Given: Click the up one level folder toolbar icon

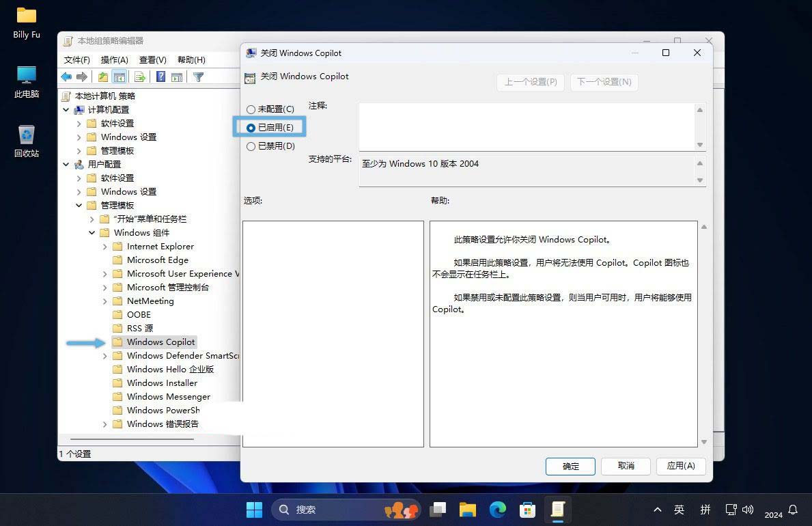Looking at the screenshot, I should (x=102, y=77).
